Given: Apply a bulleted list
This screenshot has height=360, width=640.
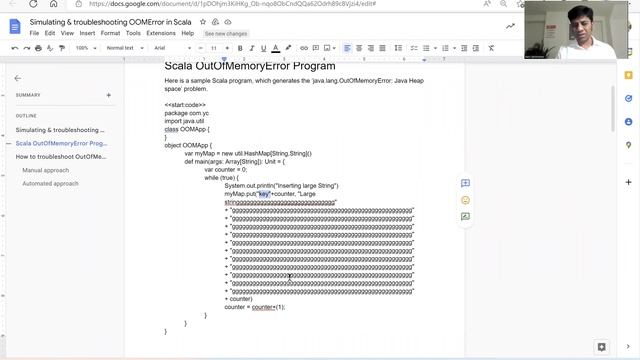Looking at the screenshot, I should coord(426,48).
